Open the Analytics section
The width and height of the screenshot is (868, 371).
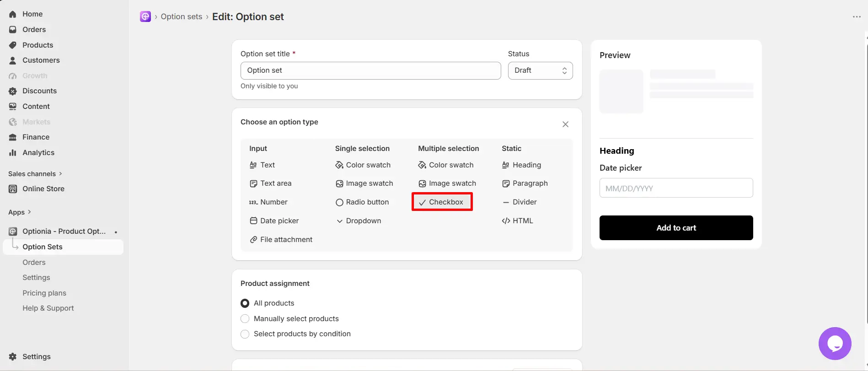click(x=38, y=153)
